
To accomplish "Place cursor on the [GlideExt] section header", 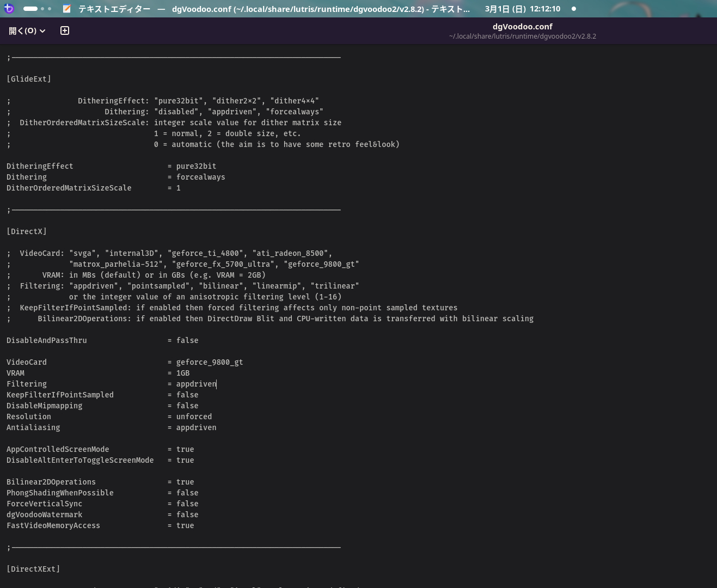I will [29, 79].
